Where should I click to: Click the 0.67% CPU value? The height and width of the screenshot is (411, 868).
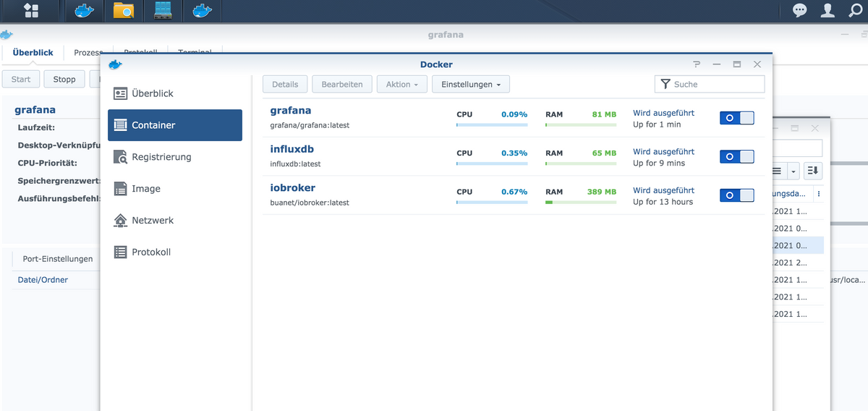pos(514,192)
